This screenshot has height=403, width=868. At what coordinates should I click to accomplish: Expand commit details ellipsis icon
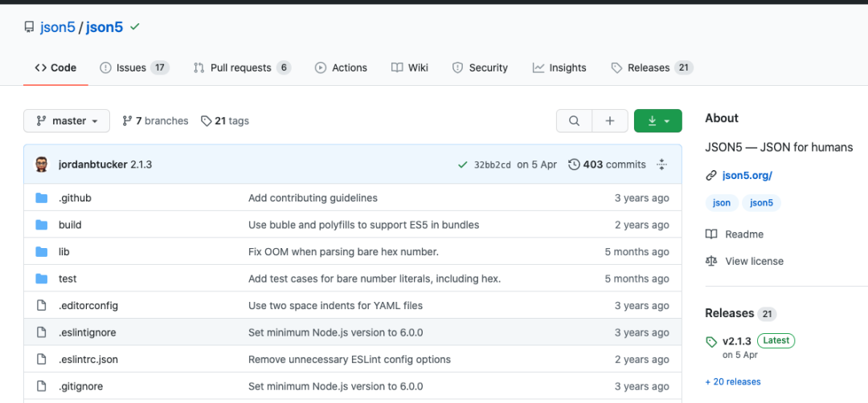662,165
